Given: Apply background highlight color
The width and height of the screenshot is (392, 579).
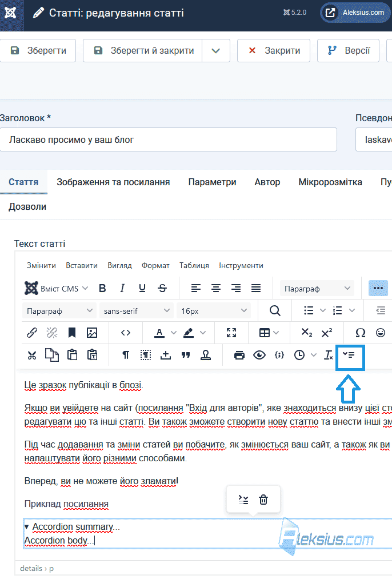Looking at the screenshot, I should click(x=188, y=333).
